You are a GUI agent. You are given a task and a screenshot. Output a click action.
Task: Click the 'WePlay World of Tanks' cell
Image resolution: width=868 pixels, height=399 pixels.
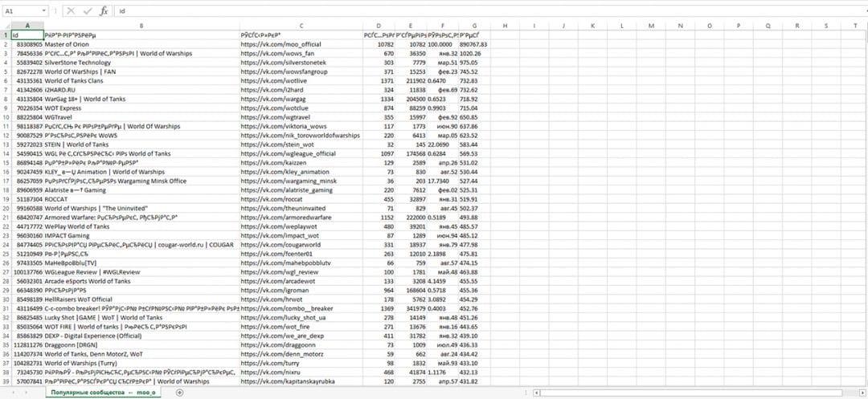click(141, 226)
